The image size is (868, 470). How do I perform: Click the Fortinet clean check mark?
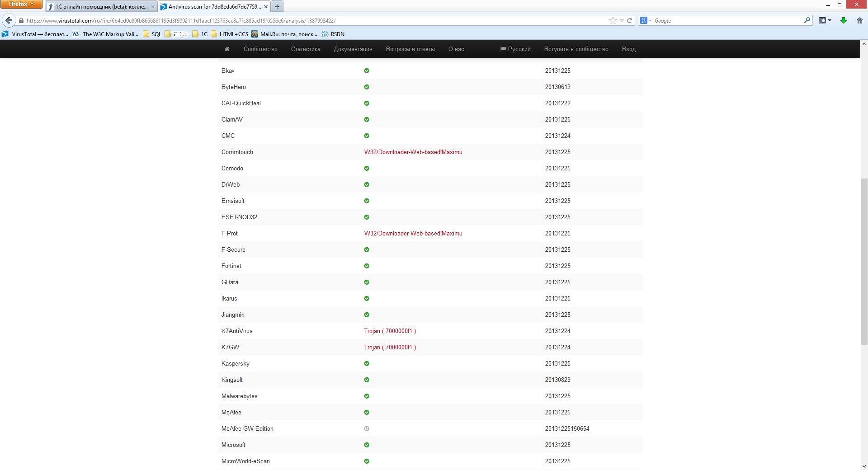click(367, 266)
